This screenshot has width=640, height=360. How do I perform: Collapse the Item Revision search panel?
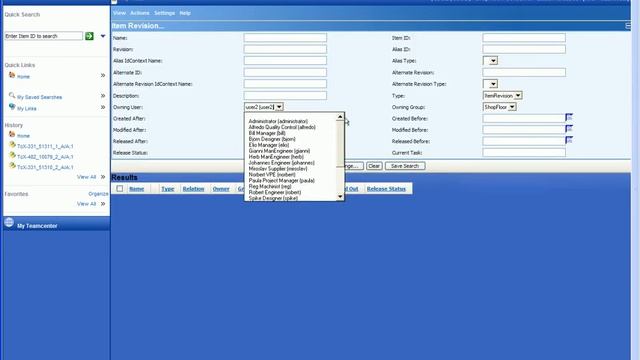(628, 26)
